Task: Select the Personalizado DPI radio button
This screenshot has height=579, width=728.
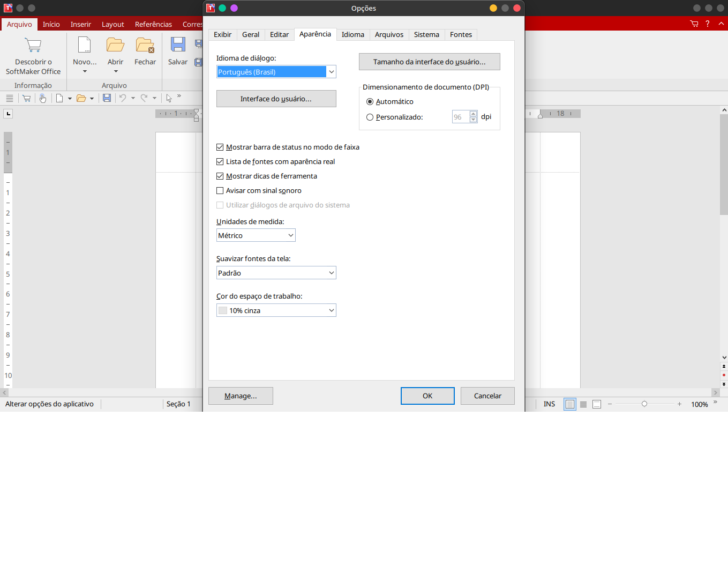Action: point(370,117)
